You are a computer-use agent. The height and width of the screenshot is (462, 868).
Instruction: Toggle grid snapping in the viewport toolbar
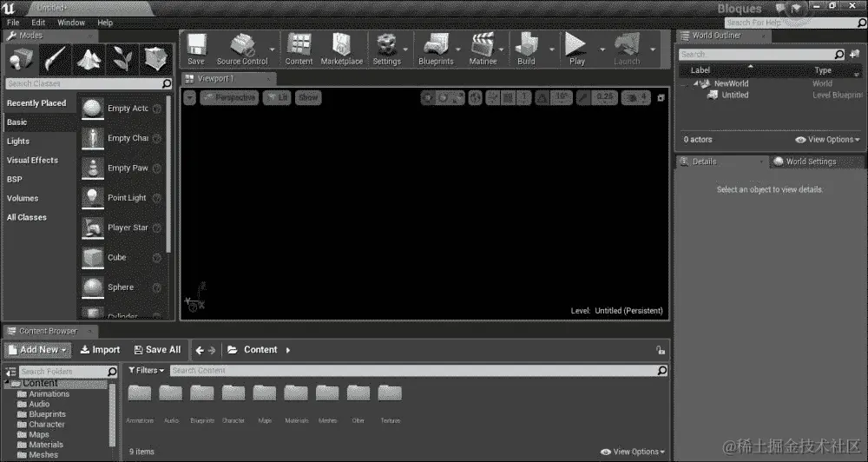[x=508, y=98]
